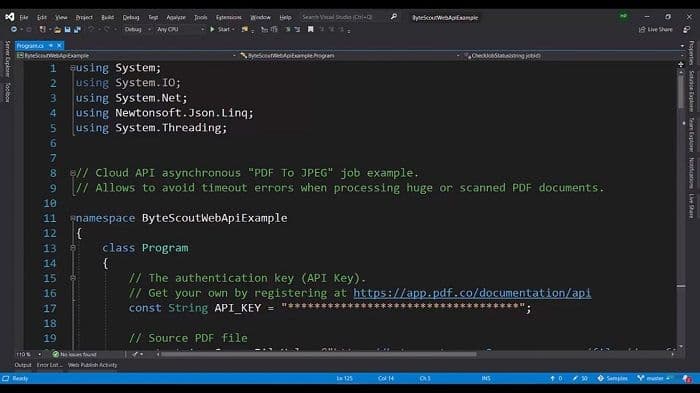This screenshot has width=700, height=393.
Task: Click the green Start play icon
Action: point(212,29)
